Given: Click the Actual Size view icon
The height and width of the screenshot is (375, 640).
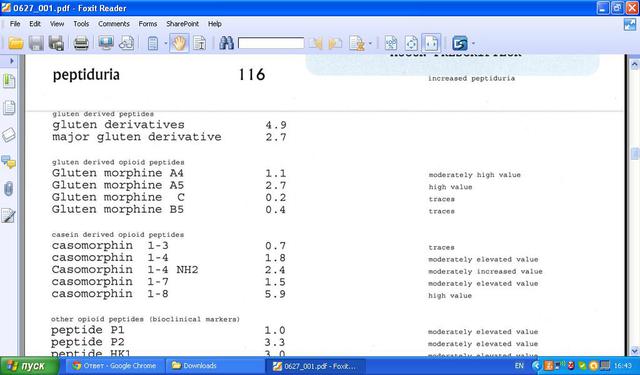Looking at the screenshot, I should [391, 43].
